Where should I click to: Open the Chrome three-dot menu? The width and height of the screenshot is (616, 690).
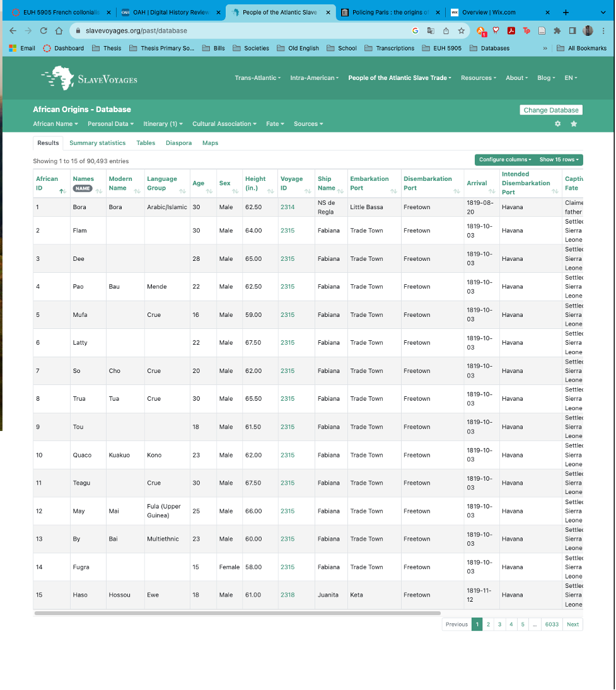point(603,31)
